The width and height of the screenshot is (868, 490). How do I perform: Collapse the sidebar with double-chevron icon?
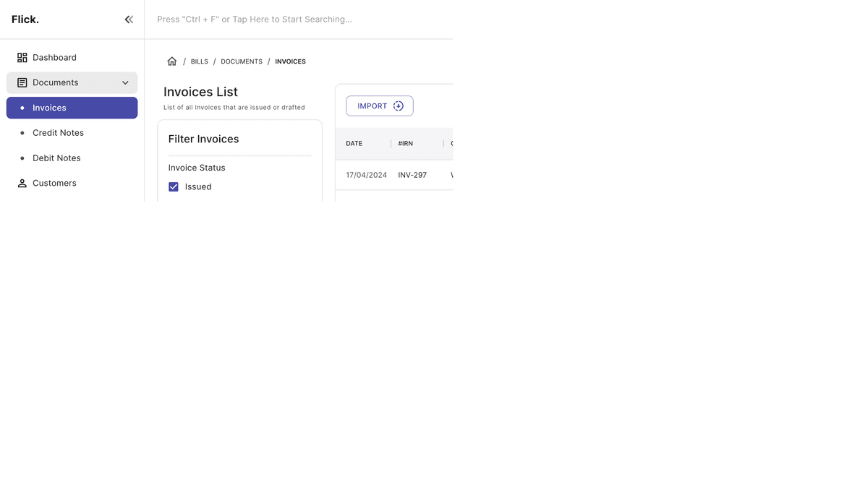pos(129,20)
